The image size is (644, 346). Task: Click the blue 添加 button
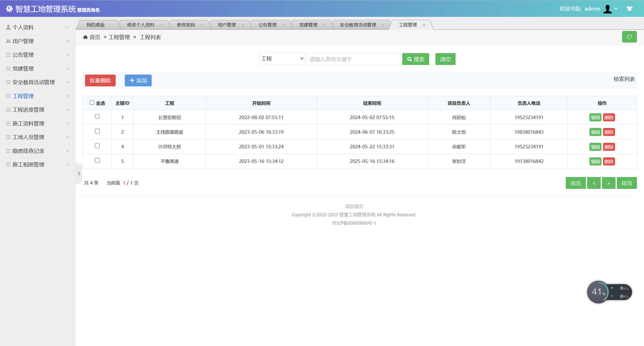(138, 80)
